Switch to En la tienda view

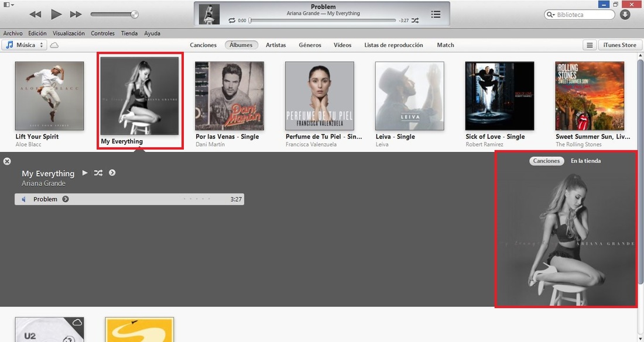(x=585, y=161)
